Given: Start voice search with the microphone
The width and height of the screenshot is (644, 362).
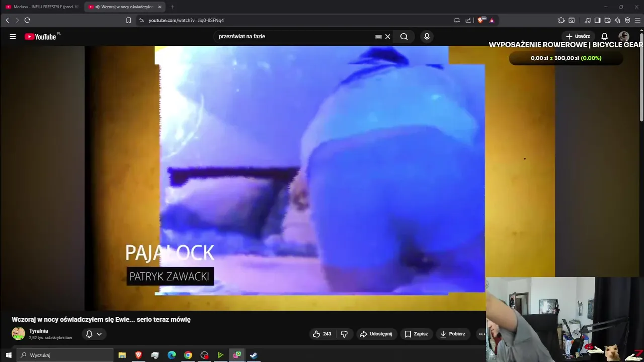Looking at the screenshot, I should coord(427,37).
